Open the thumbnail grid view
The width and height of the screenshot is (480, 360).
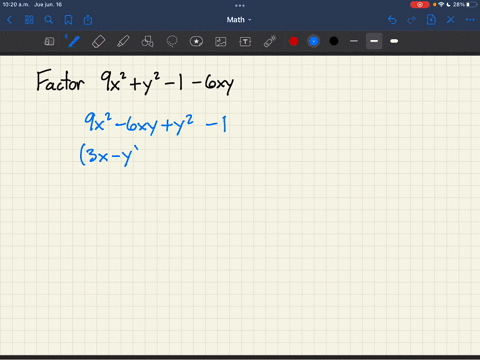[x=29, y=20]
